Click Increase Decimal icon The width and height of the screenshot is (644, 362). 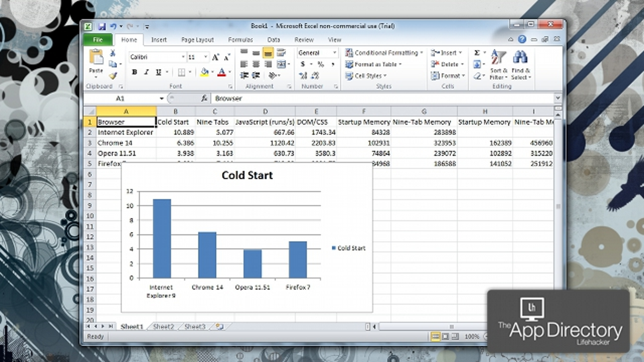point(303,75)
